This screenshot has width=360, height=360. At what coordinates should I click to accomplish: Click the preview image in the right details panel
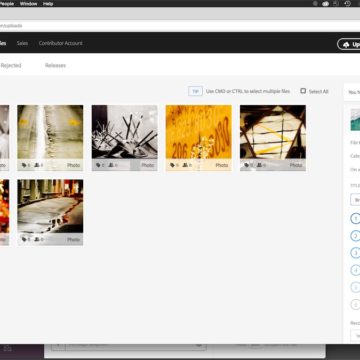click(355, 120)
